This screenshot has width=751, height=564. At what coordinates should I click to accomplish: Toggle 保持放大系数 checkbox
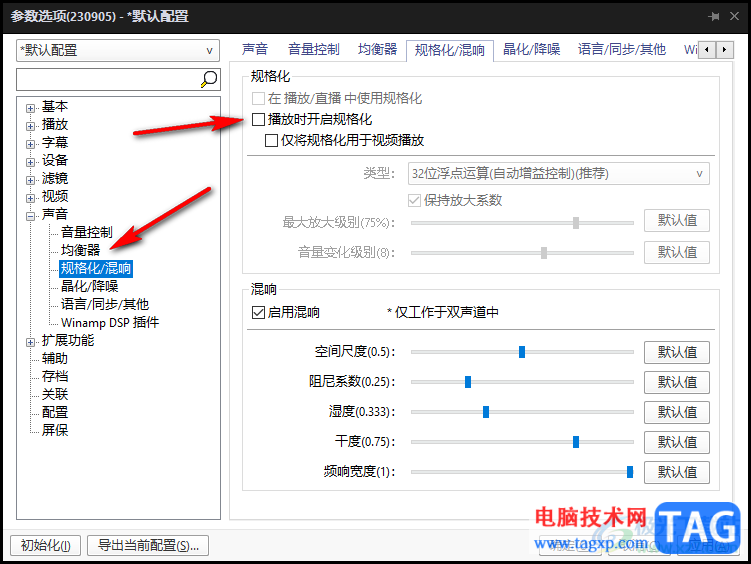[414, 200]
